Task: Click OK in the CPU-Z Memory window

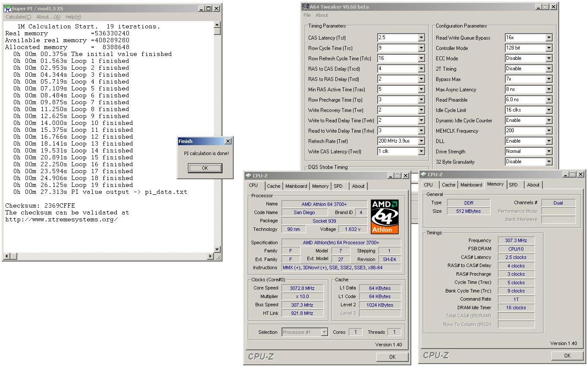Action: point(567,355)
